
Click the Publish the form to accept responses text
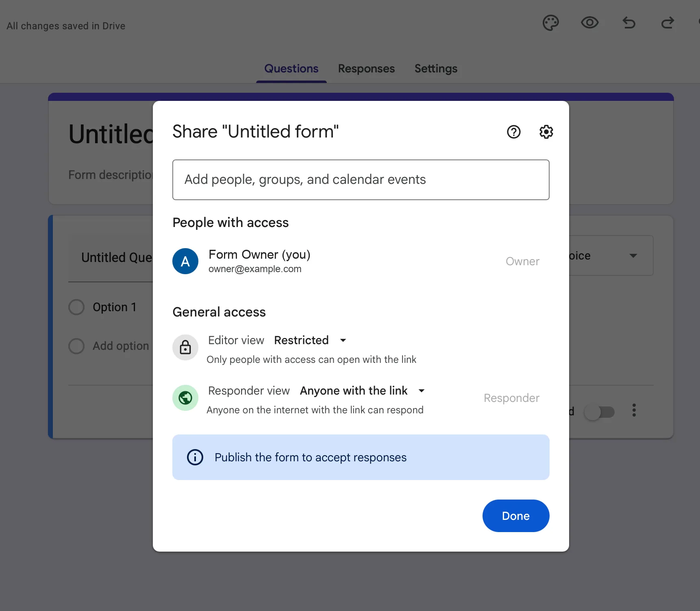pos(311,457)
